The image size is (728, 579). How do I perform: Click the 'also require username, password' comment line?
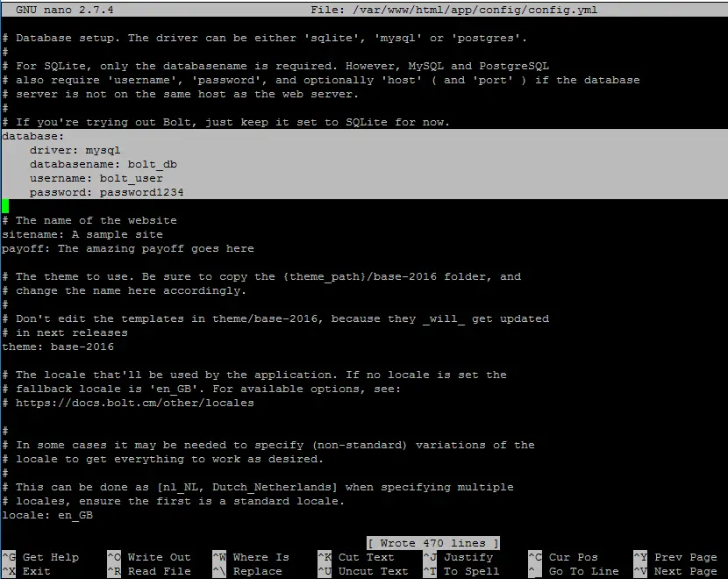pyautogui.click(x=321, y=80)
